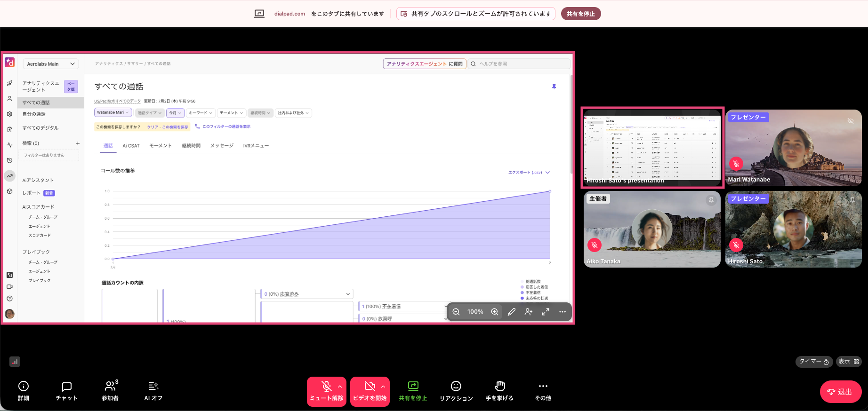Screen dimensions: 868x411
Task: Select Mari Watanabe's video tile
Action: [794, 148]
